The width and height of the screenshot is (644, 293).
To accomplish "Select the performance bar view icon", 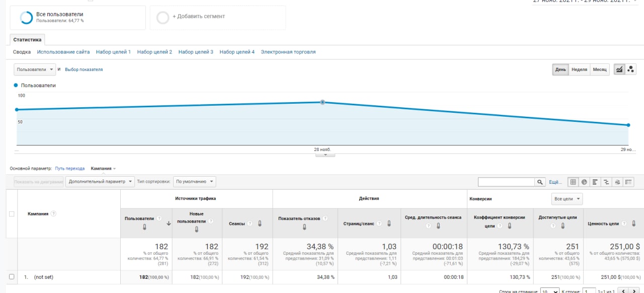I will point(595,182).
